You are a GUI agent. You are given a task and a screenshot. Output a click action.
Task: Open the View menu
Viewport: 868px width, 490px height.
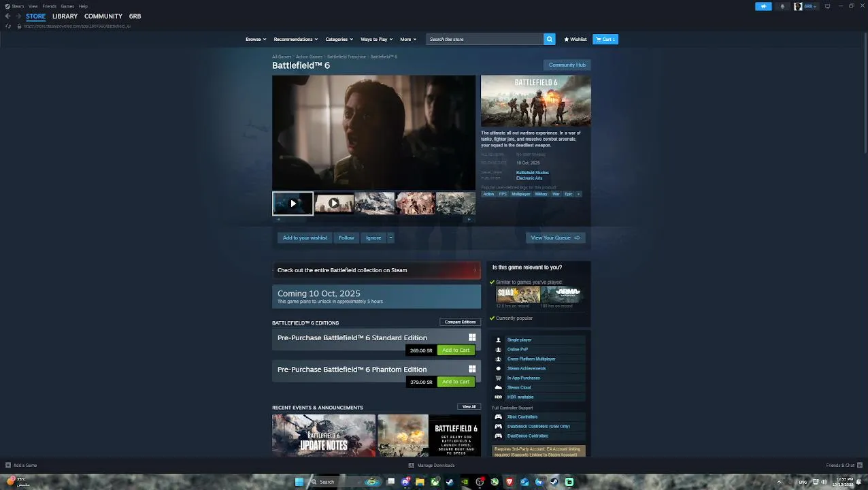tap(33, 6)
